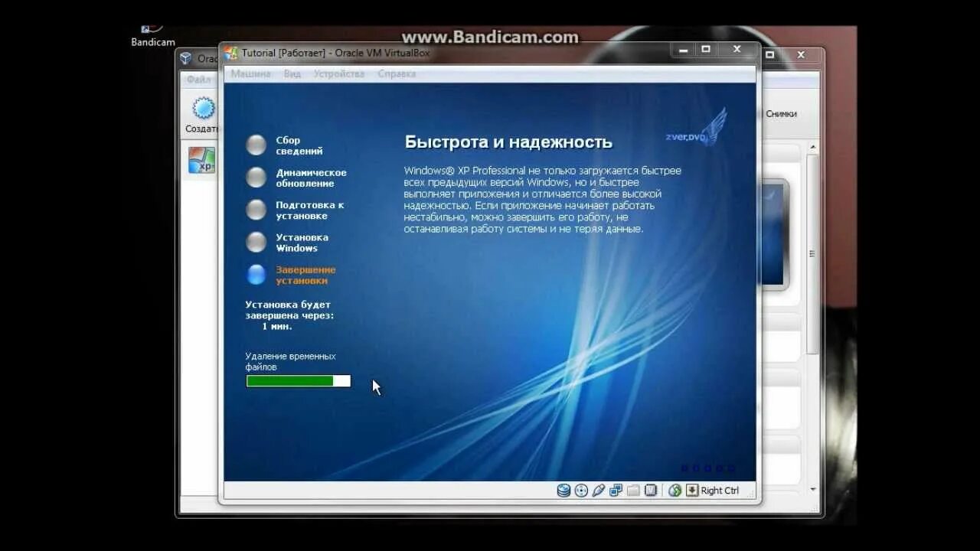Maximize the Tutorial VM window
Viewport: 980px width, 551px height.
tap(705, 50)
